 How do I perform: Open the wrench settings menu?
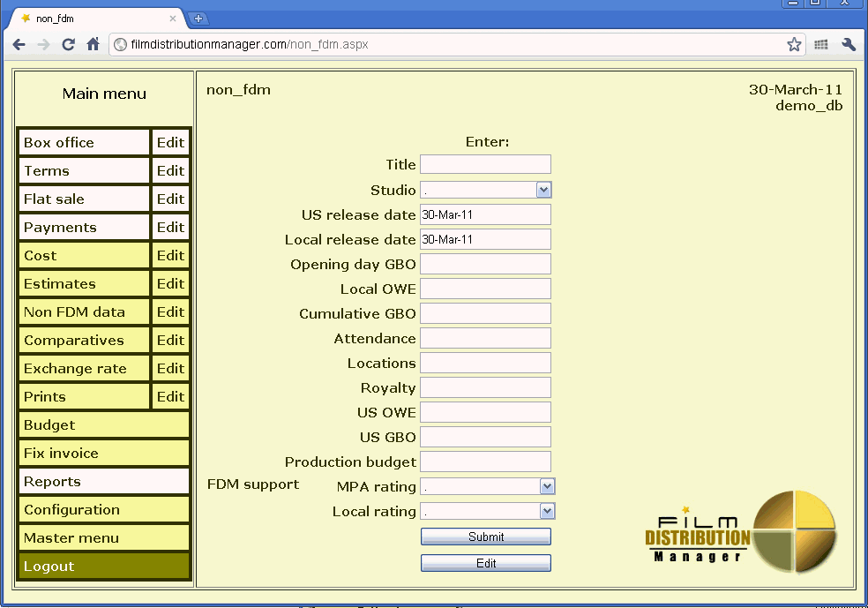[x=849, y=44]
